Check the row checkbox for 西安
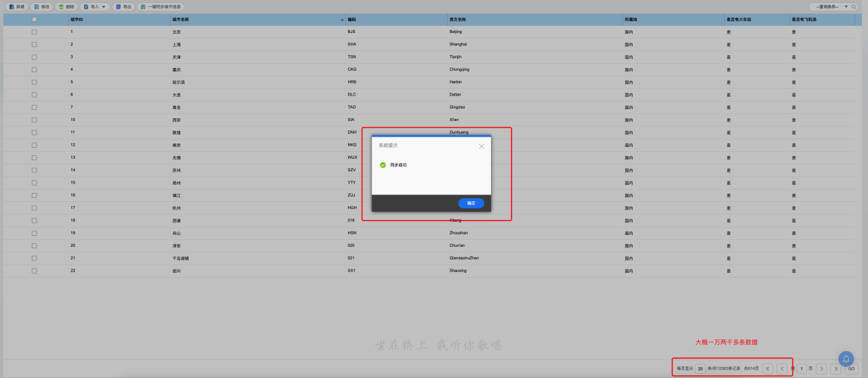Screen dimensions: 868x378 tap(34, 120)
